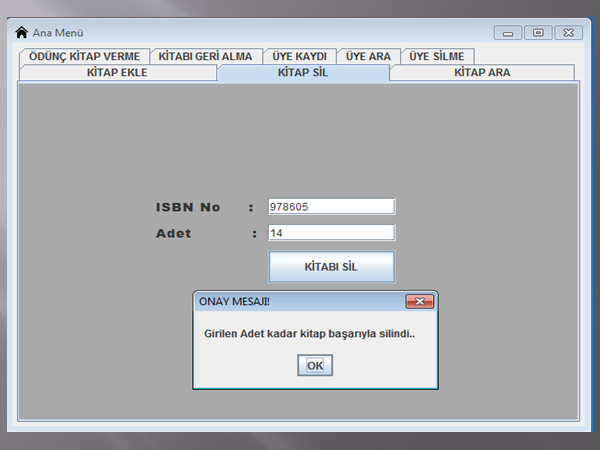The height and width of the screenshot is (450, 600).
Task: Click the Ana Menü window title text
Action: 58,33
